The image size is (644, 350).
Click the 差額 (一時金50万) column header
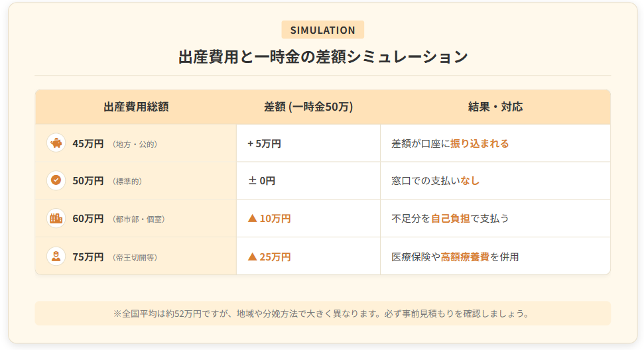(308, 107)
